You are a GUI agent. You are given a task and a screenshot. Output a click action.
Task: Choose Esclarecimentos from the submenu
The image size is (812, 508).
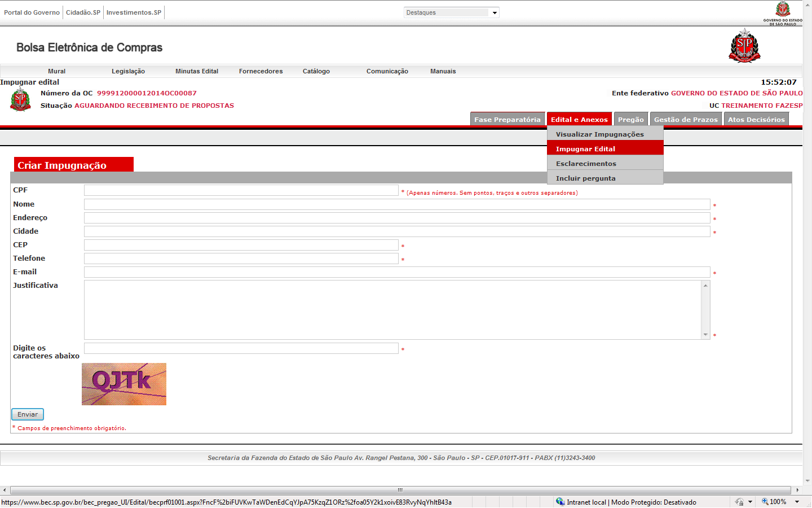click(x=605, y=163)
